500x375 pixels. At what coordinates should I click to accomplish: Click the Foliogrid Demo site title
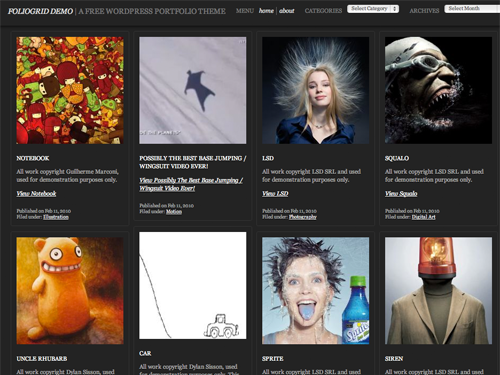(x=40, y=11)
